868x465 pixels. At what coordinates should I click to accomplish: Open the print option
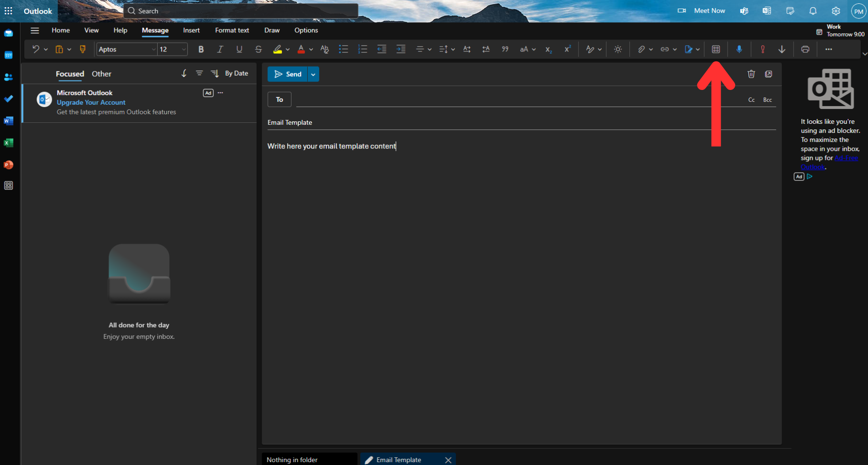[x=805, y=49]
